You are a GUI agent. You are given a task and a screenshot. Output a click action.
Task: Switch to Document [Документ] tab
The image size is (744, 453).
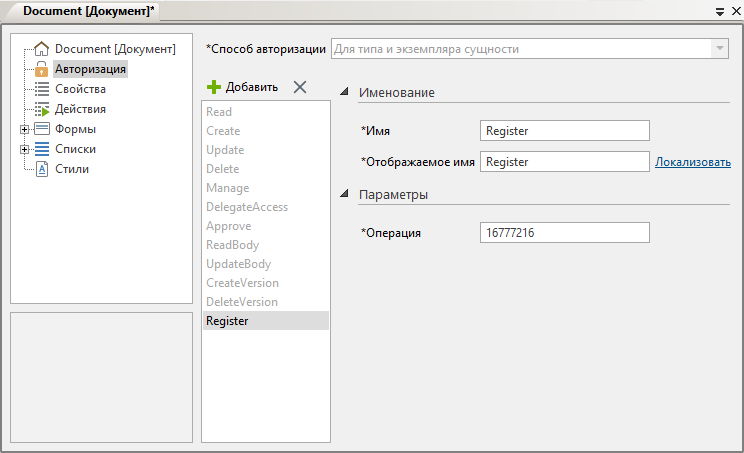(88, 10)
